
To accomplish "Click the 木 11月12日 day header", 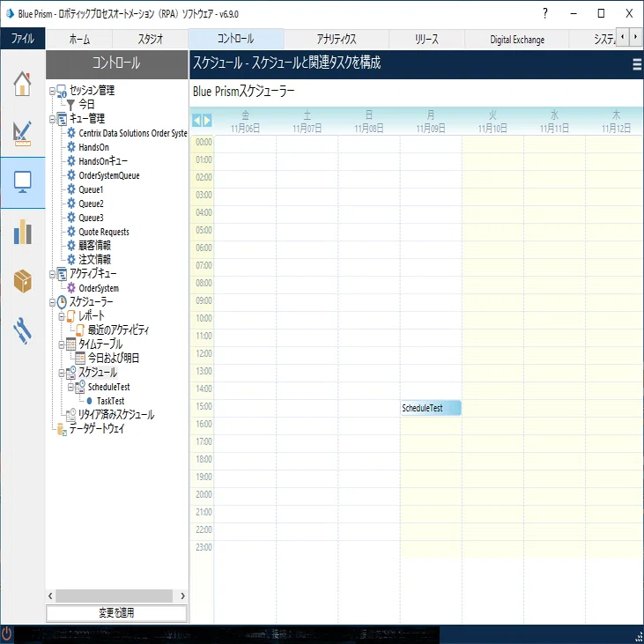I will tap(616, 122).
